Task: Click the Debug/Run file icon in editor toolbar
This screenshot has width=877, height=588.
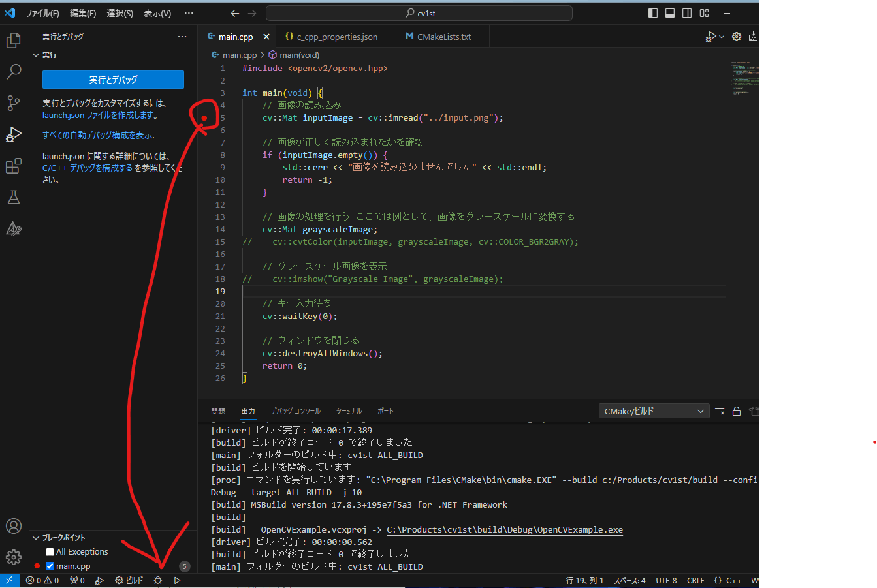Action: coord(710,37)
